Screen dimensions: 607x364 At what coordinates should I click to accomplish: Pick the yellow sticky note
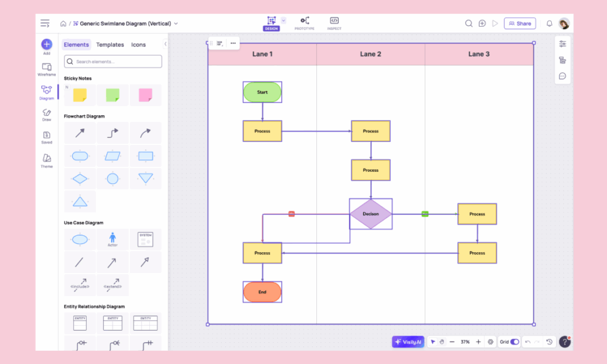80,95
